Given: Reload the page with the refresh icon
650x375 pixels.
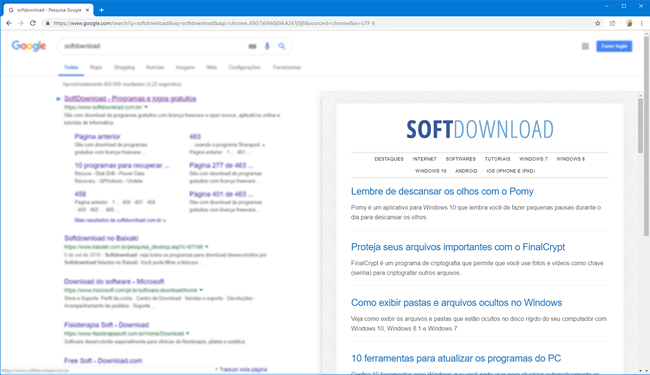Looking at the screenshot, I should (x=33, y=23).
